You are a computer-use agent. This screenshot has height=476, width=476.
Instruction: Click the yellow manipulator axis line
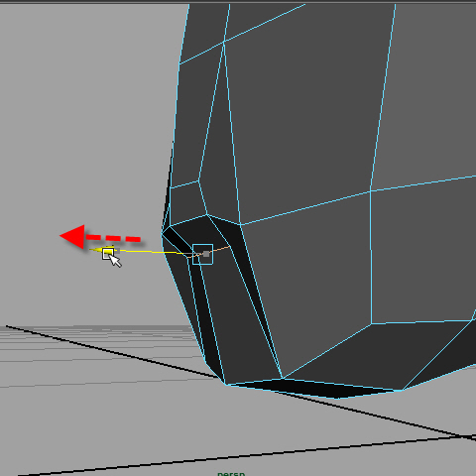coord(151,252)
